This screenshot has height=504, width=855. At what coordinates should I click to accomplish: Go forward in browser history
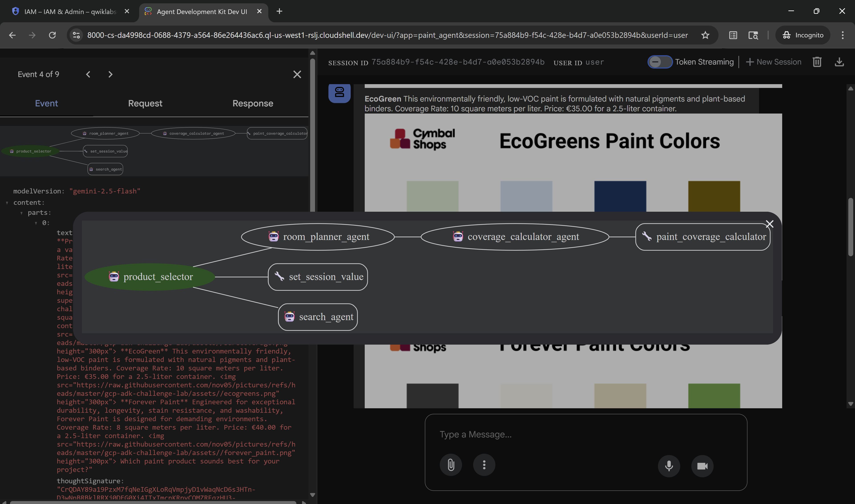pos(32,35)
